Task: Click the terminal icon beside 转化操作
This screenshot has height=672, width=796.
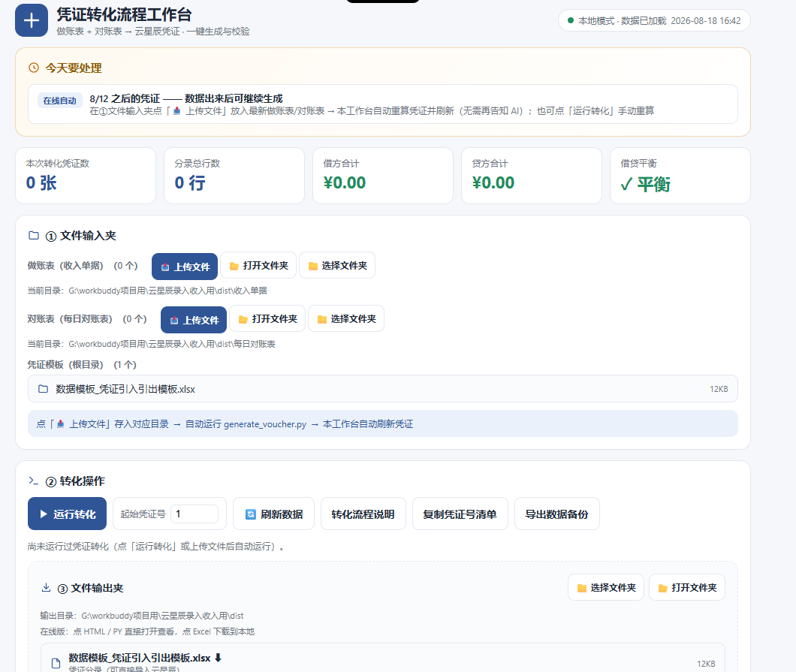Action: click(x=34, y=481)
